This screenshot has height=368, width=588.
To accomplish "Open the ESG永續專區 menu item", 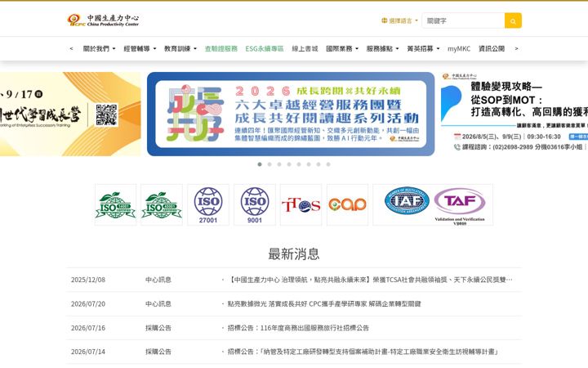I will point(265,48).
